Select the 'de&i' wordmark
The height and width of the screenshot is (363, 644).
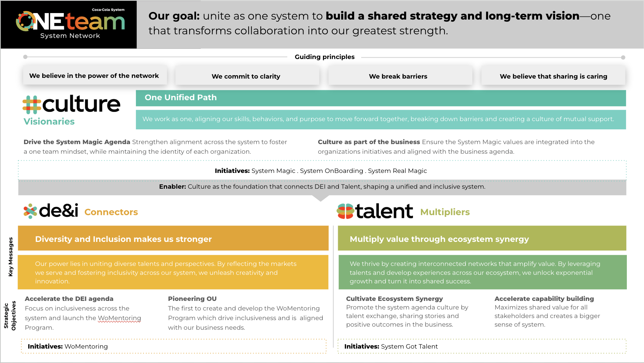pos(59,211)
